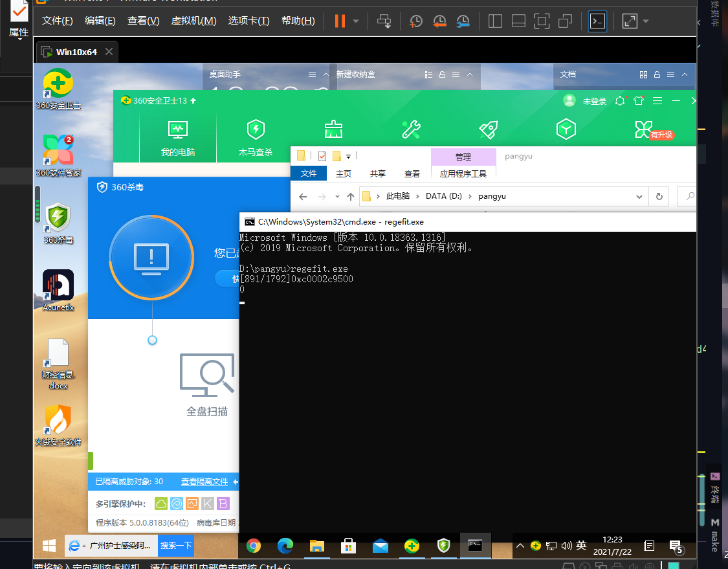Switch to Unity mode icon

565,21
